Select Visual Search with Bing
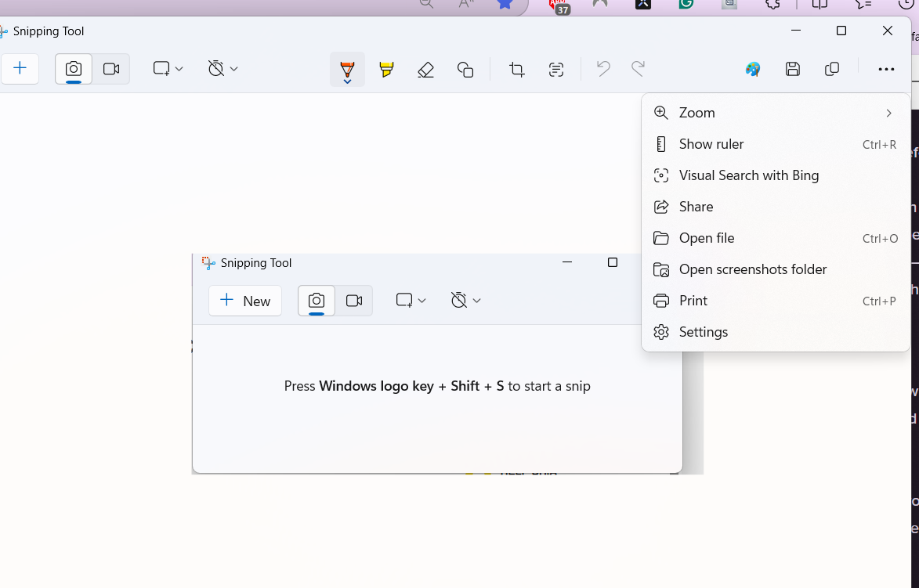This screenshot has width=919, height=588. pyautogui.click(x=776, y=175)
